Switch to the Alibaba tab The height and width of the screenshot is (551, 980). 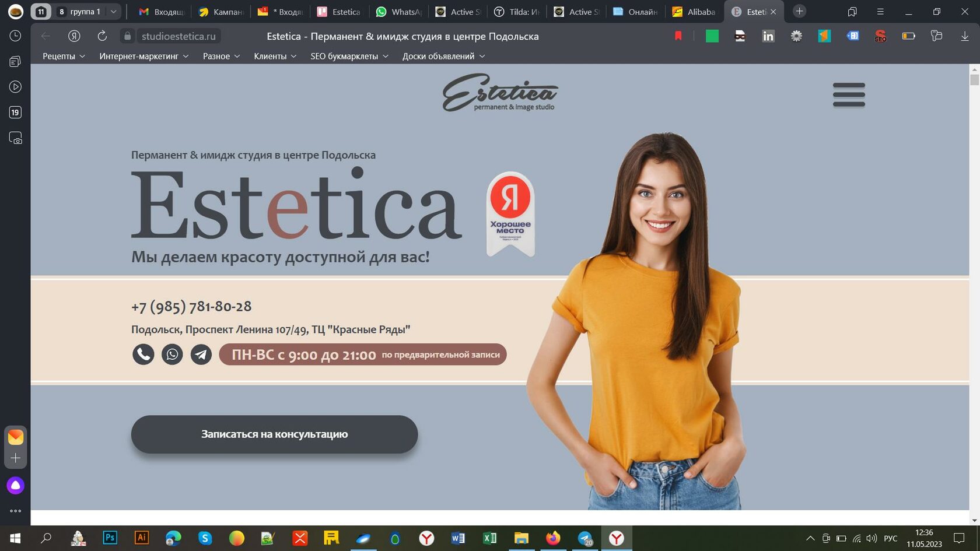click(694, 12)
